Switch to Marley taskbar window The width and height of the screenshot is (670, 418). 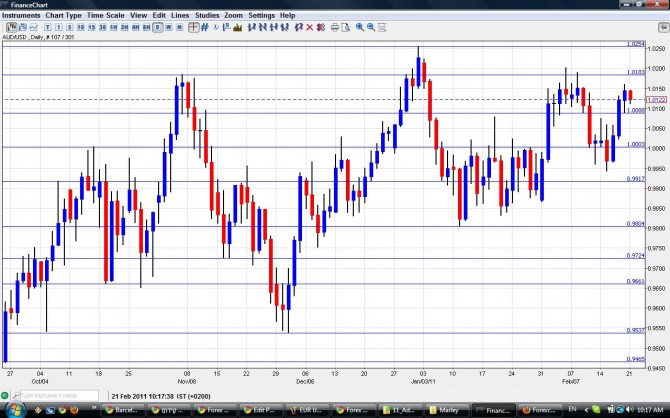click(447, 410)
